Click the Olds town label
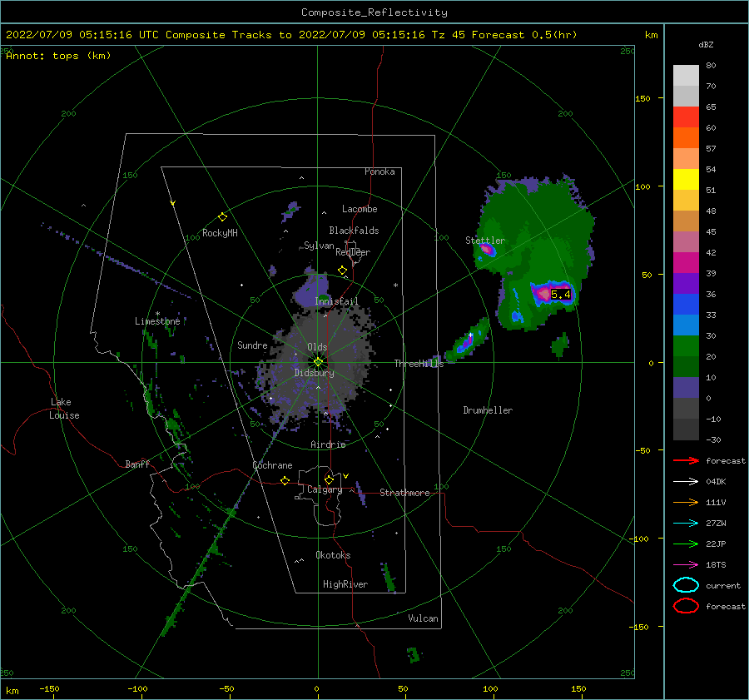 (x=317, y=347)
